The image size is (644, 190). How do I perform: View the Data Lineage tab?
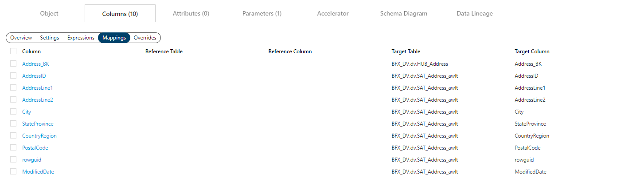pos(475,13)
